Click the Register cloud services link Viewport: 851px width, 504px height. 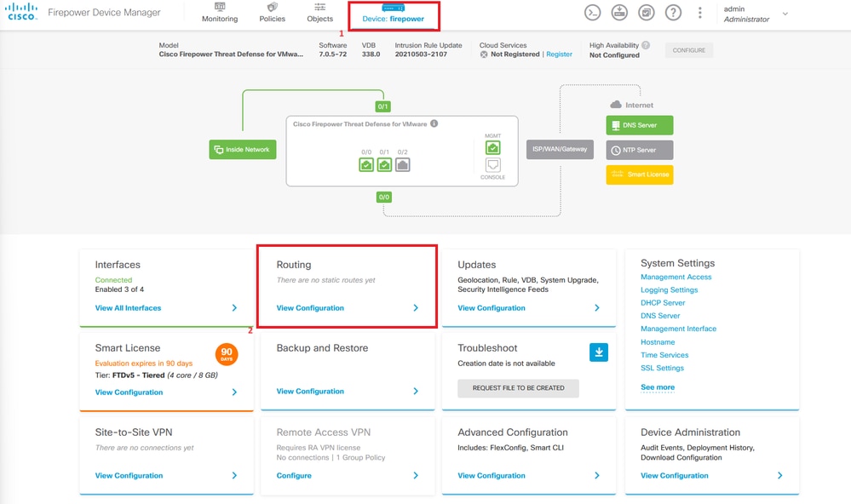click(x=559, y=54)
